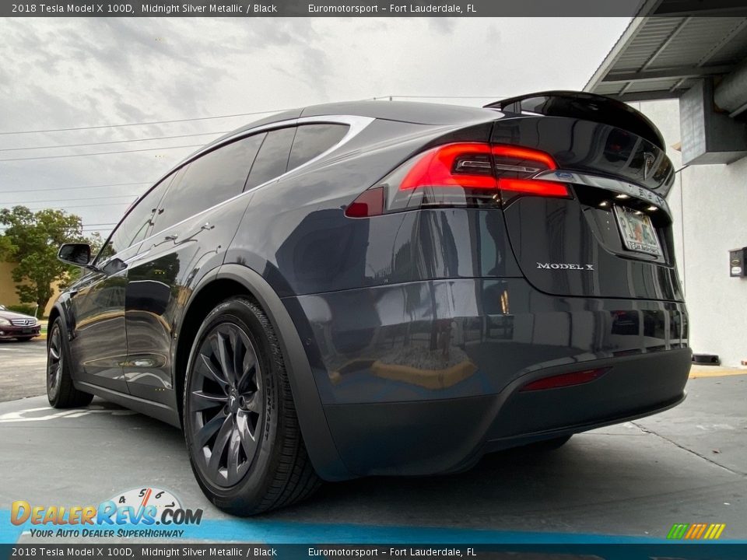Click the striped green-orange-yellow logo icon
747x560 pixels.
tap(696, 531)
